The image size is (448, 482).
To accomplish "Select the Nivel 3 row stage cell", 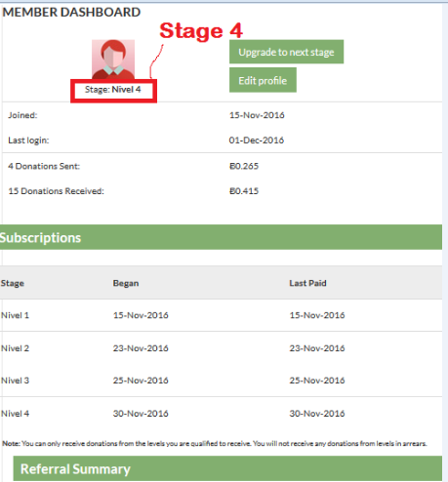I will click(15, 381).
